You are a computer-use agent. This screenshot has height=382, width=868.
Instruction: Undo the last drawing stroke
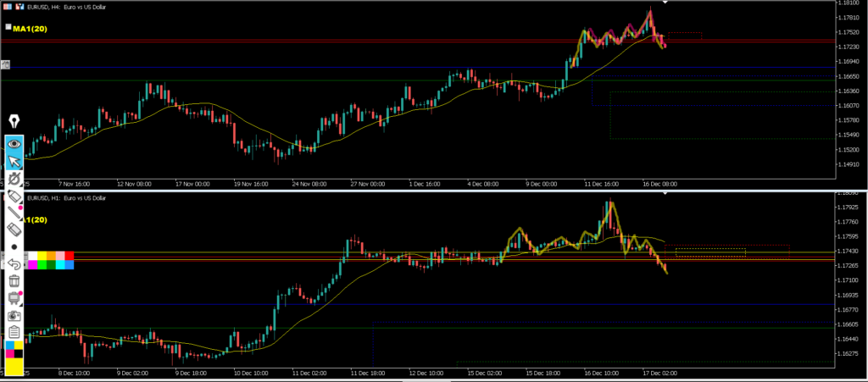point(14,263)
